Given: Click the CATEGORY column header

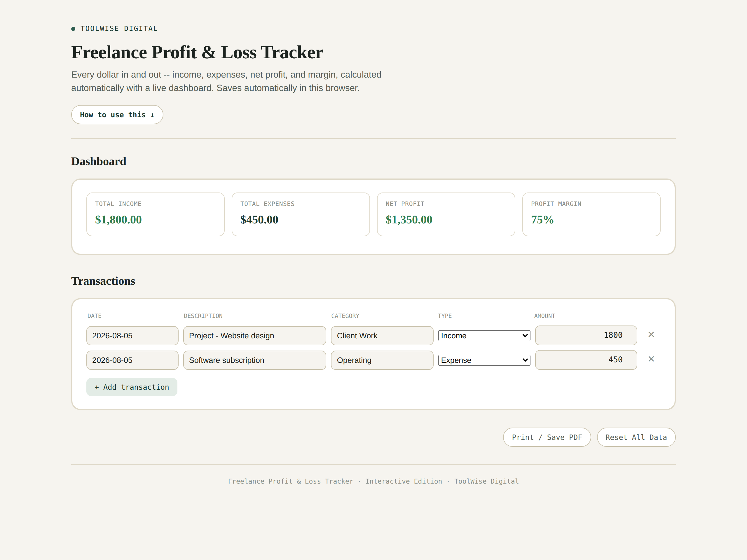Looking at the screenshot, I should coord(345,316).
